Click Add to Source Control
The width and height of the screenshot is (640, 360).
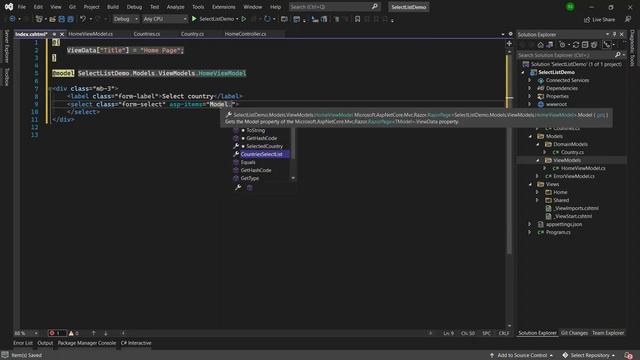pyautogui.click(x=521, y=356)
